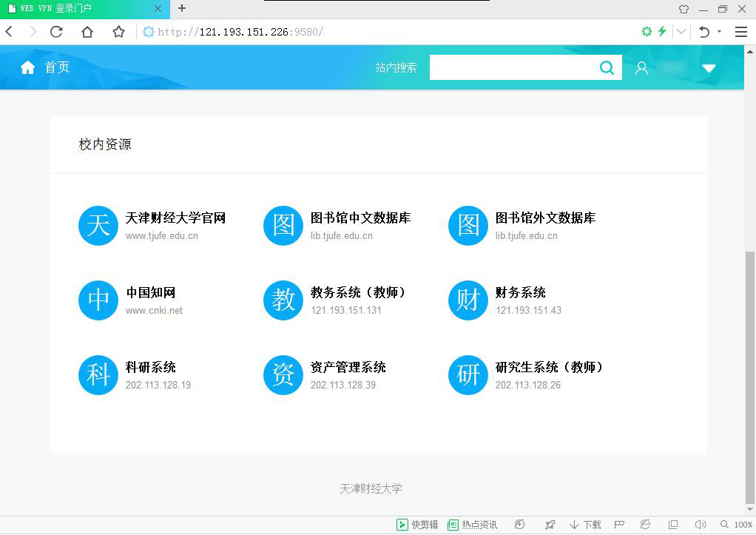Click the site info icon before the URL
This screenshot has width=756, height=535.
149,32
